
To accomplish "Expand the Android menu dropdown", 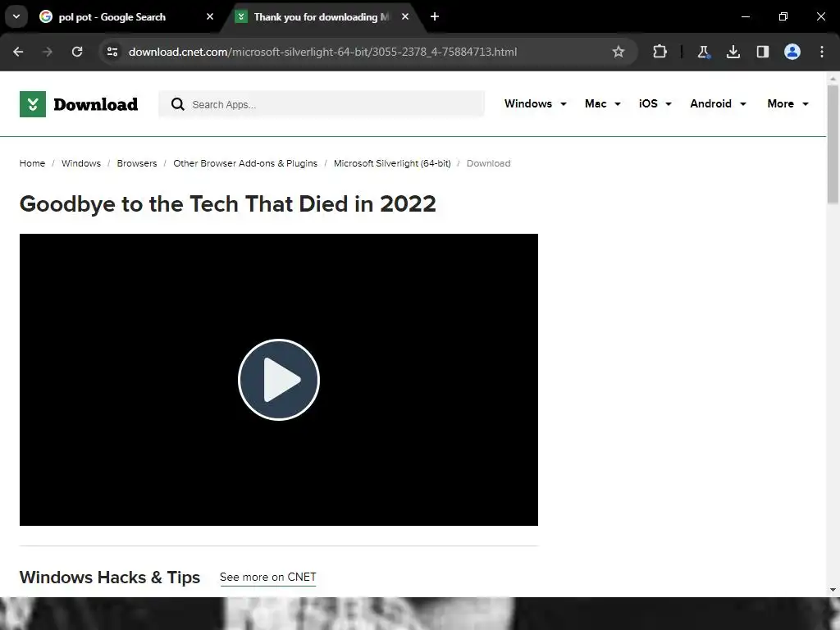I will click(x=718, y=104).
